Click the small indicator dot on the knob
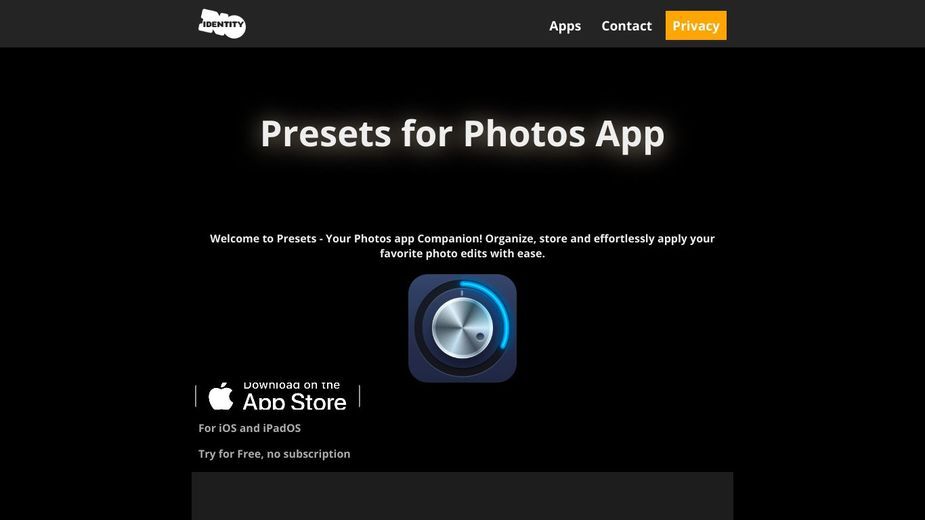 480,337
